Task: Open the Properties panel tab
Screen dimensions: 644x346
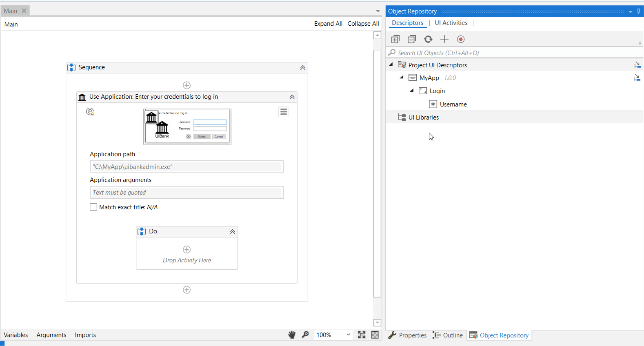Action: (x=407, y=335)
